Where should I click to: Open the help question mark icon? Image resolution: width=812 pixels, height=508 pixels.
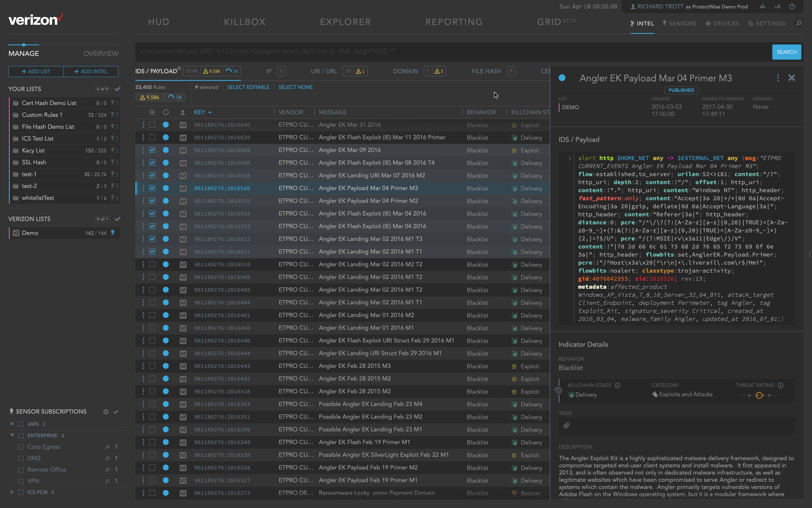(792, 6)
